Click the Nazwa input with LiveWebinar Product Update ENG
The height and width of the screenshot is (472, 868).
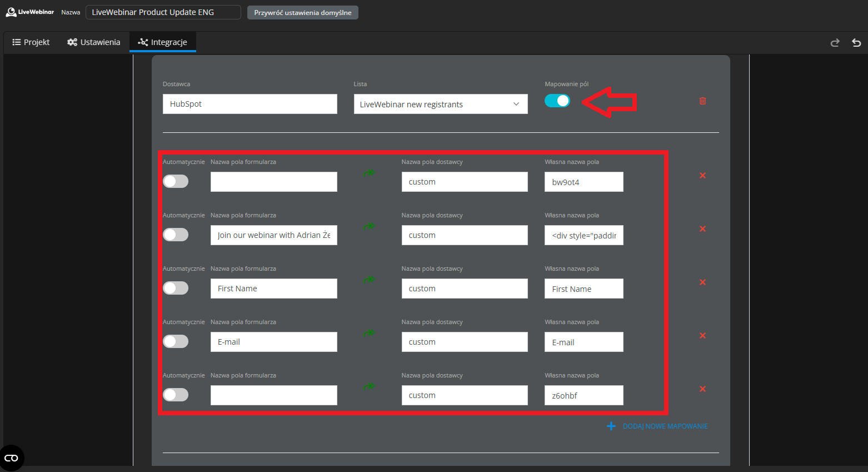point(163,12)
